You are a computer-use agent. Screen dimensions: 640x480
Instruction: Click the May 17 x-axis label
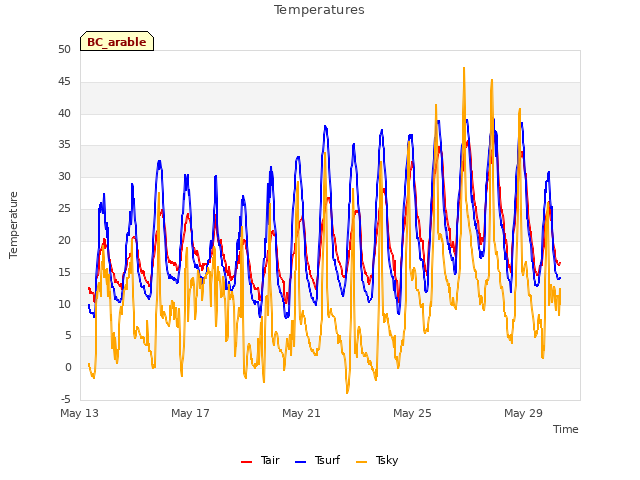coord(190,413)
